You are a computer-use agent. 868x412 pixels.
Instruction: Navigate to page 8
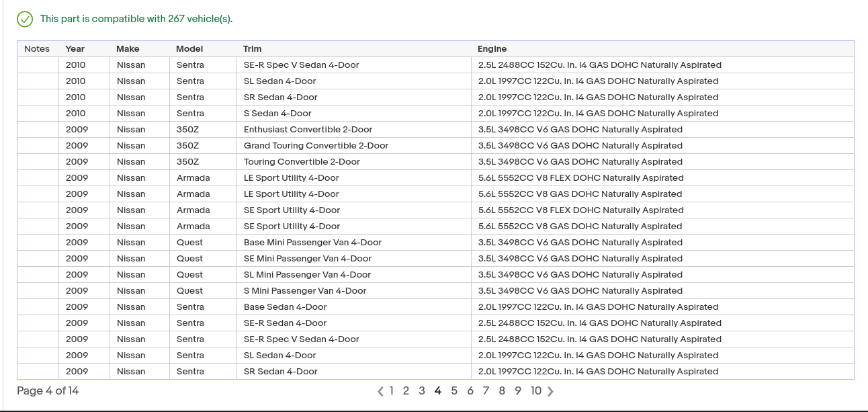(x=502, y=391)
